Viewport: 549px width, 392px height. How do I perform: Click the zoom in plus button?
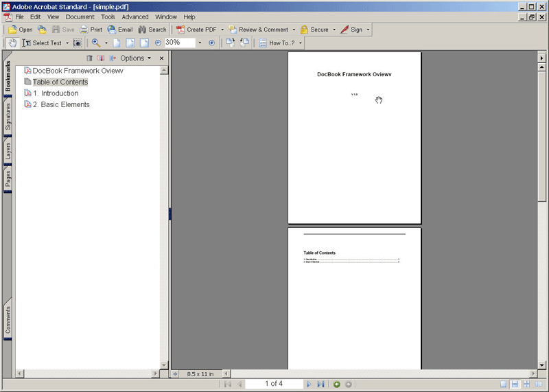[211, 43]
